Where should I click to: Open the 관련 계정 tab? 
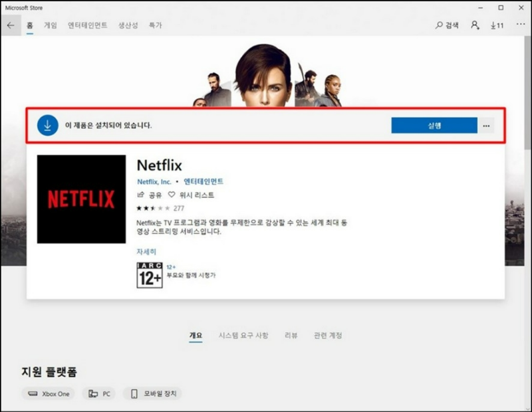coord(328,336)
